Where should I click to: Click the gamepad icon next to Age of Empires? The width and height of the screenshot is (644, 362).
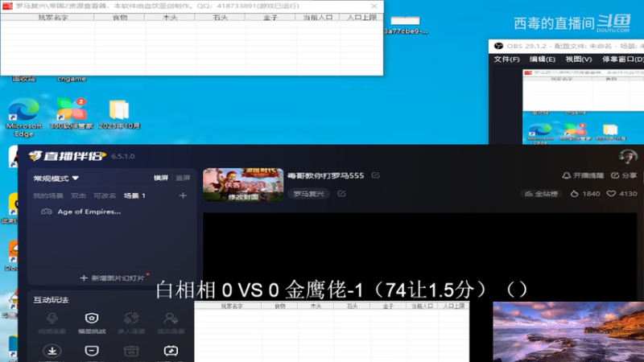[x=47, y=212]
